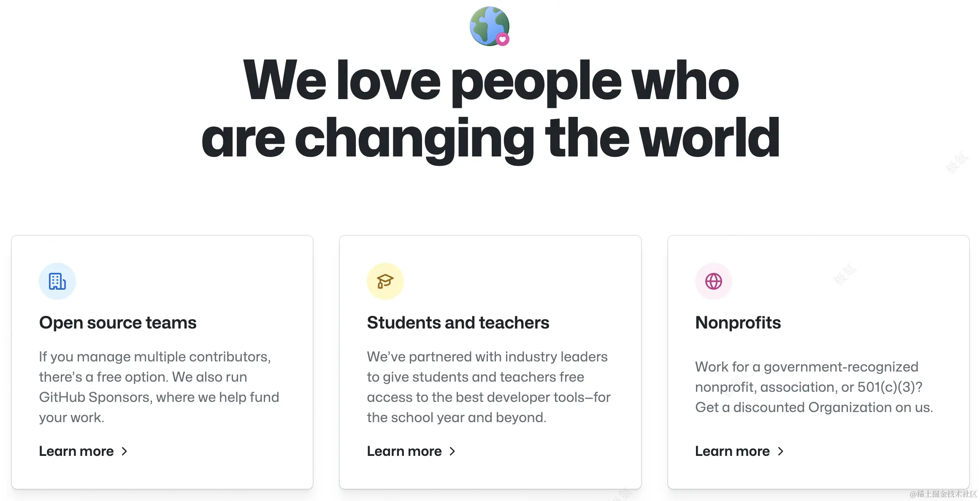Click the chevron arrow in Students and teachers card
Image resolution: width=980 pixels, height=501 pixels.
click(452, 451)
